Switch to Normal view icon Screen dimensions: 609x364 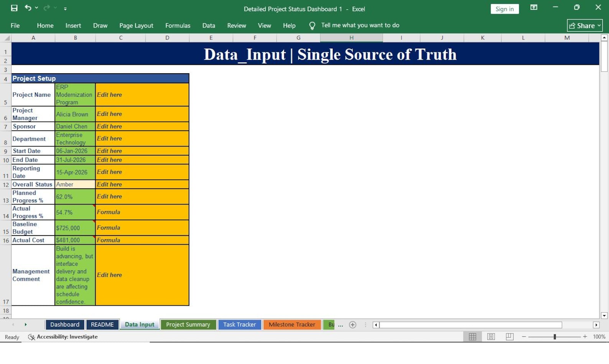(472, 336)
